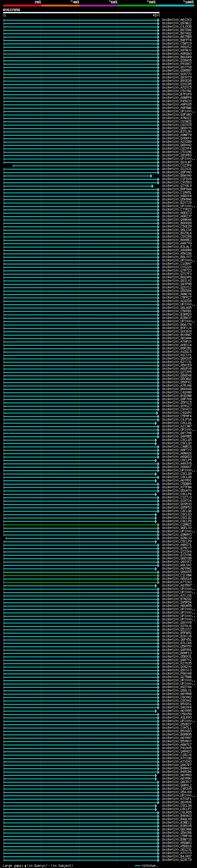The width and height of the screenshot is (197, 868).
Task: Select the red ~20% identity legend segment
Action: 22,6
